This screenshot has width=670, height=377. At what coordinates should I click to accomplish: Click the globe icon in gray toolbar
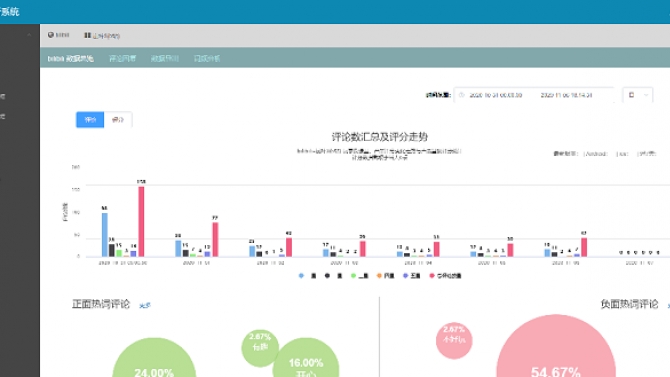coord(51,35)
